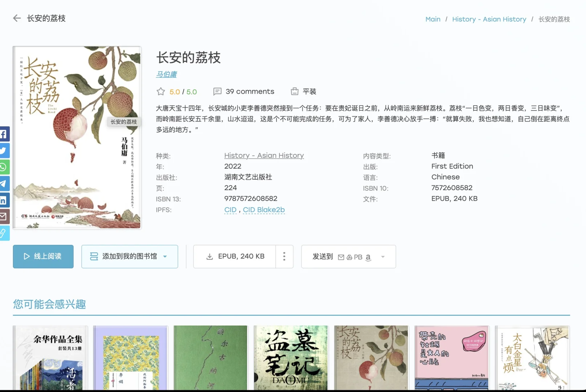Click the 发送到 button

(348, 257)
